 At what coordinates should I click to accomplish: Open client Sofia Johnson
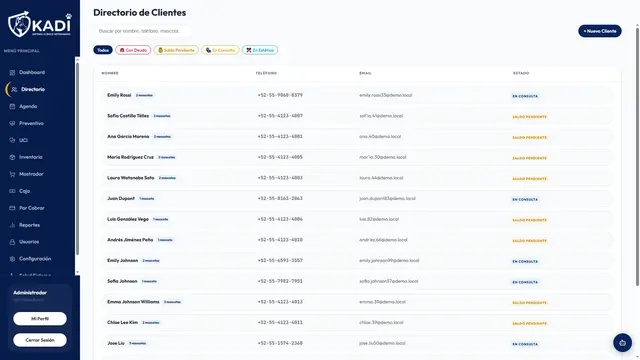click(357, 281)
